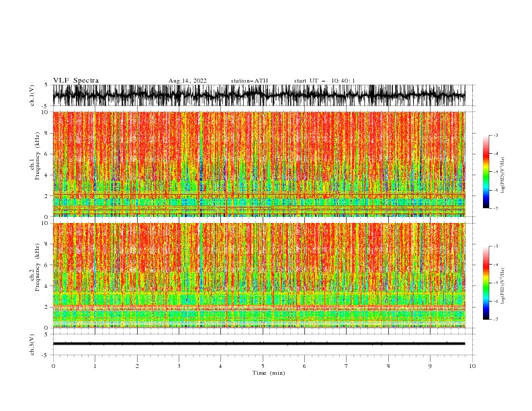Click the 'ch.1(V)' waveform axis label
532x411 pixels.
point(32,95)
